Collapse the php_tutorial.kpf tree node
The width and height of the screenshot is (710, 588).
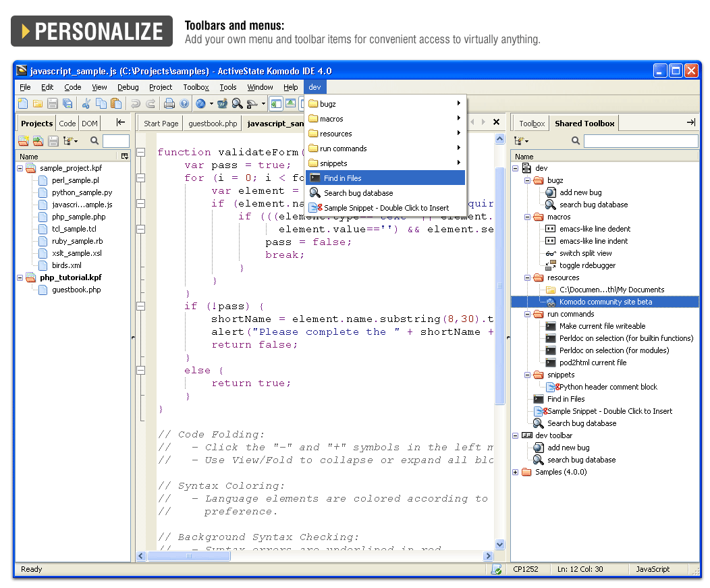pos(20,277)
